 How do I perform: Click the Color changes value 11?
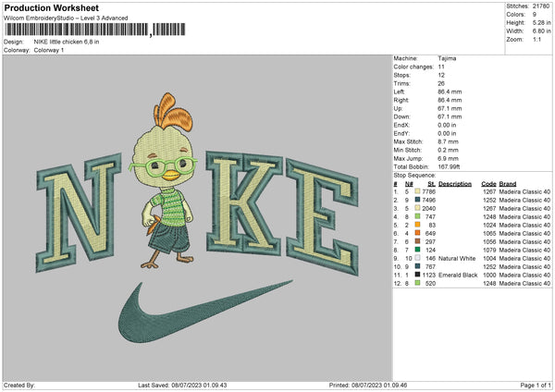coord(441,67)
